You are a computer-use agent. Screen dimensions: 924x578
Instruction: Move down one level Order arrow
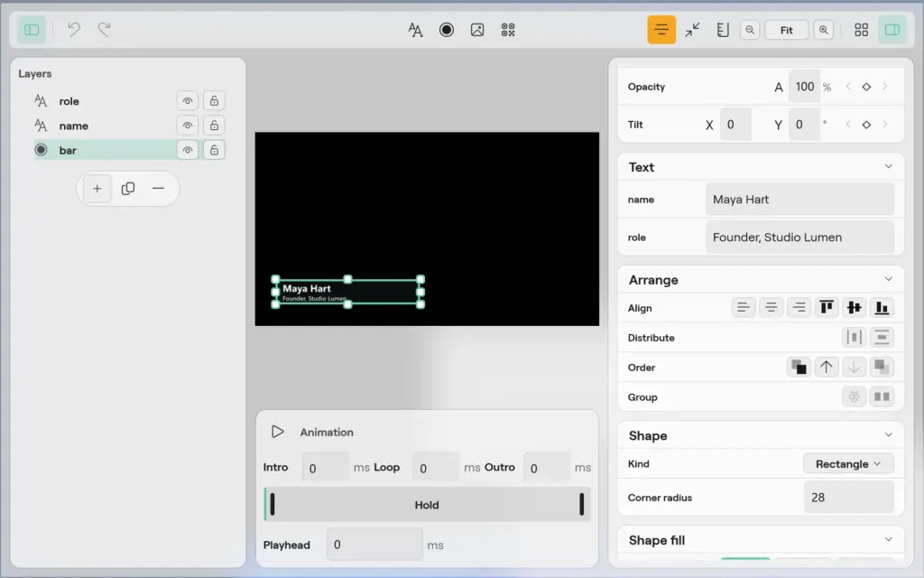854,367
